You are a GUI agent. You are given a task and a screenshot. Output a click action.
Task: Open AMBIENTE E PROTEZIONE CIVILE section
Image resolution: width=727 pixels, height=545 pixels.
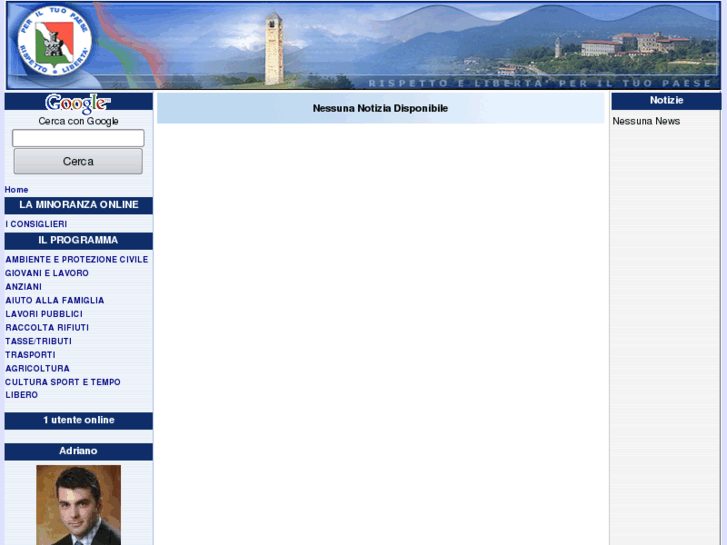77,259
